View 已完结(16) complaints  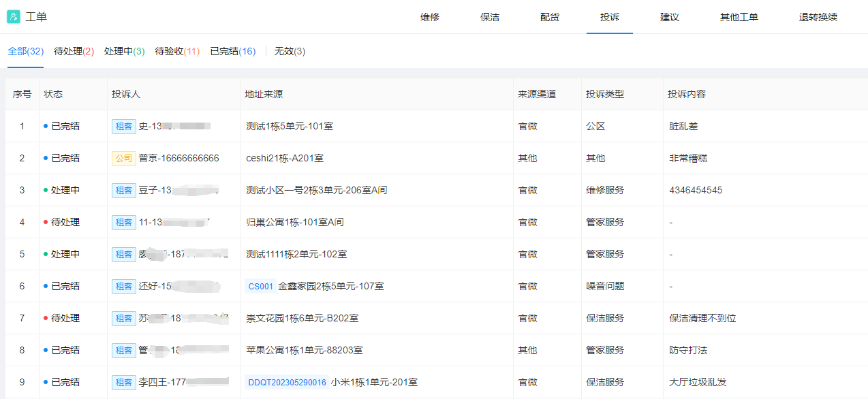click(x=232, y=51)
